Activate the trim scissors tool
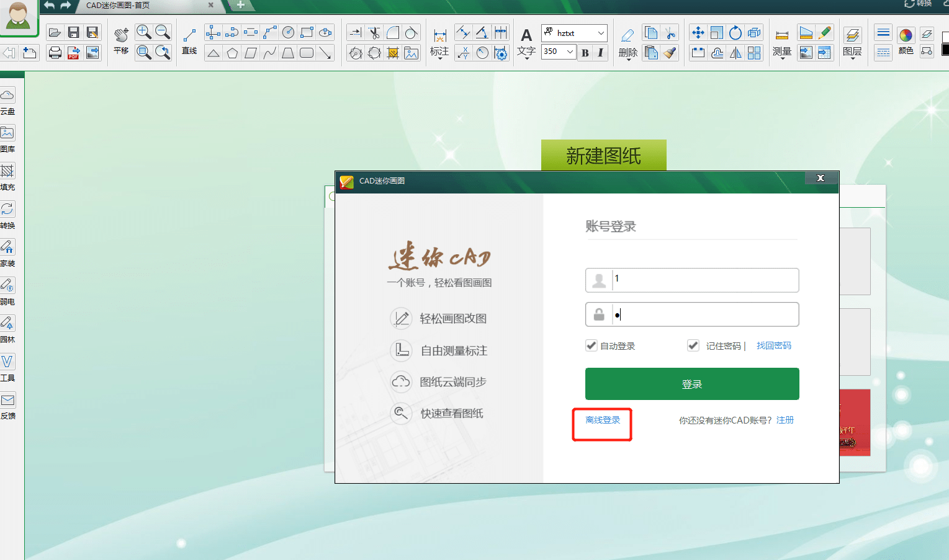Screen dimensions: 949x560 (x=374, y=33)
